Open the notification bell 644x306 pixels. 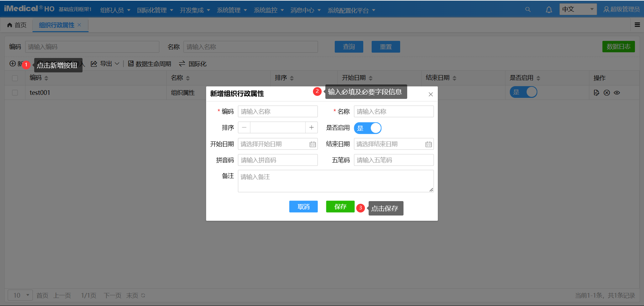549,10
